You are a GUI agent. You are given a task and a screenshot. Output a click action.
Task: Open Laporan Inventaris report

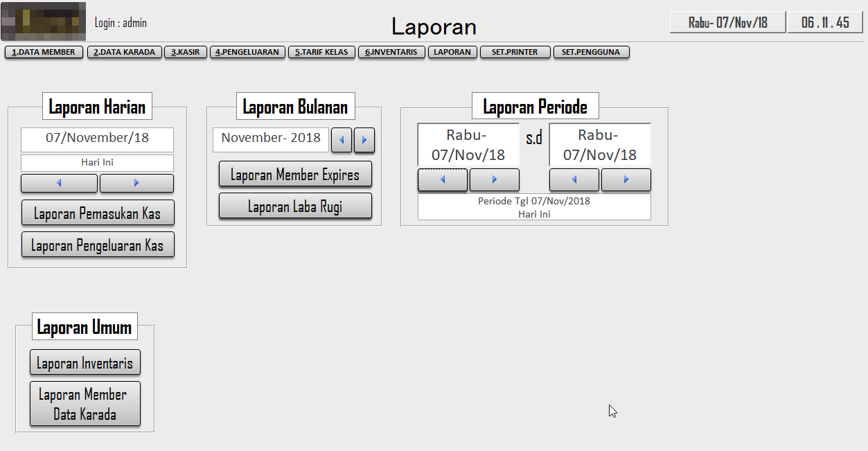tap(85, 363)
